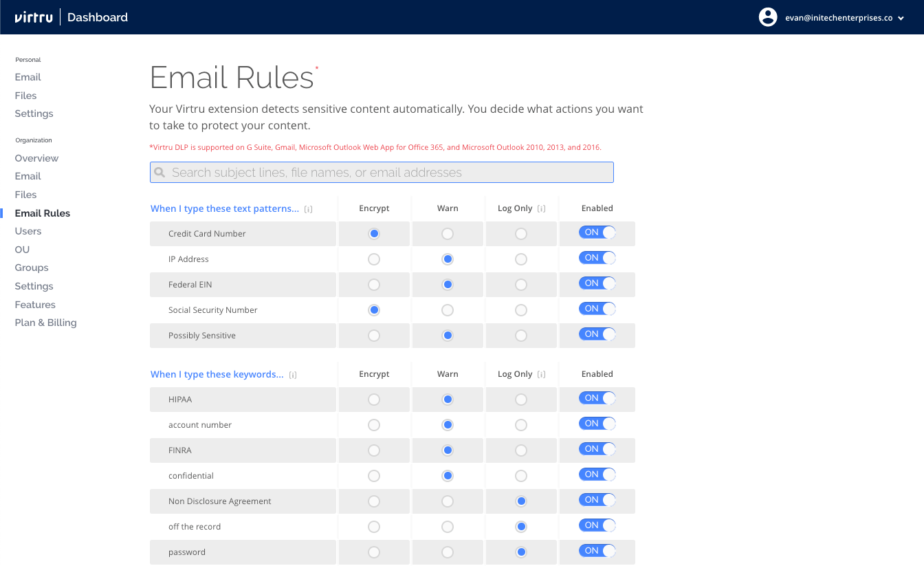Open the Users section in sidebar

point(28,231)
